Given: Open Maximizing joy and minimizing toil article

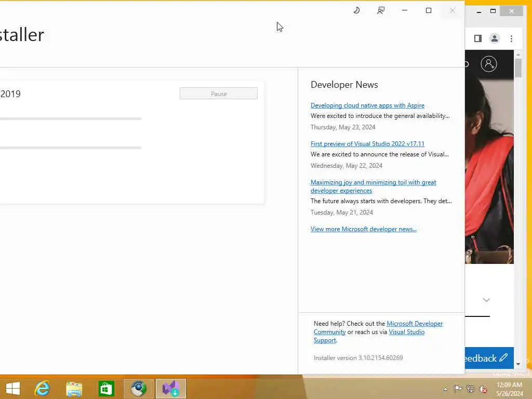Looking at the screenshot, I should click(x=373, y=187).
